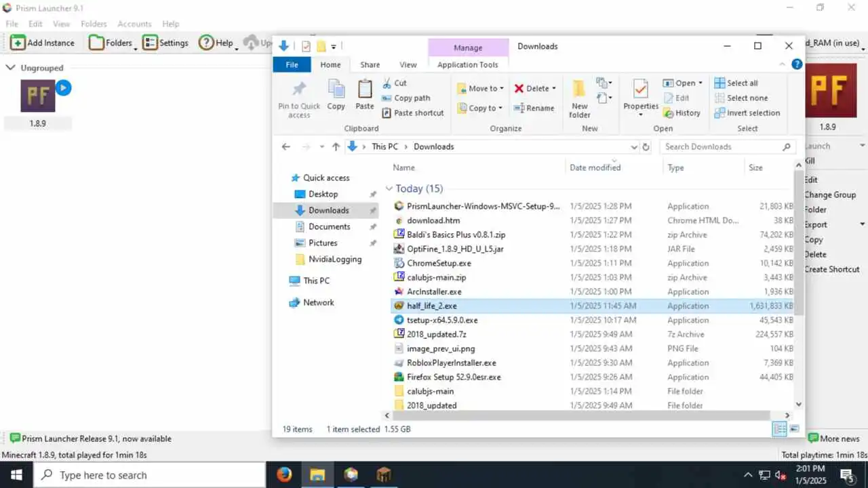868x488 pixels.
Task: Open the Application Tools tab
Action: tap(468, 64)
